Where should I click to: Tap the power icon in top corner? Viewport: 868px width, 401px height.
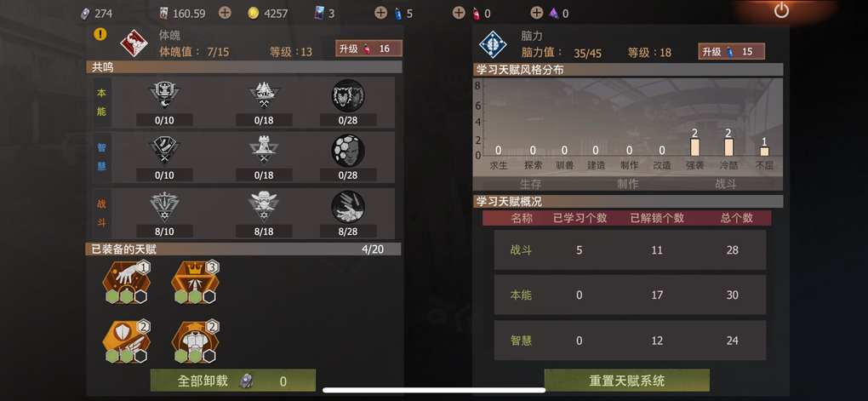click(781, 10)
